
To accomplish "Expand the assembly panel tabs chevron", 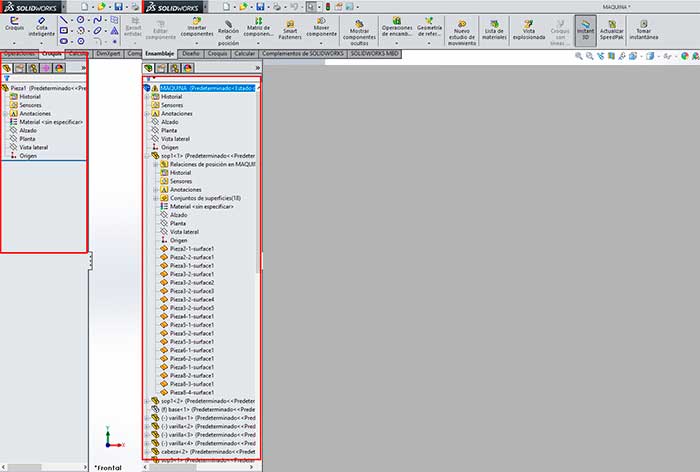I will pos(258,68).
